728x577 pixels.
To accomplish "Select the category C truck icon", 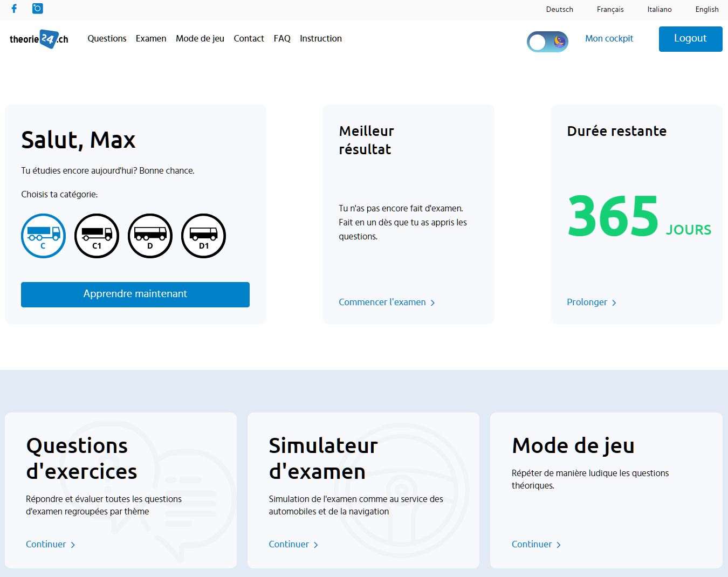I will coord(43,236).
